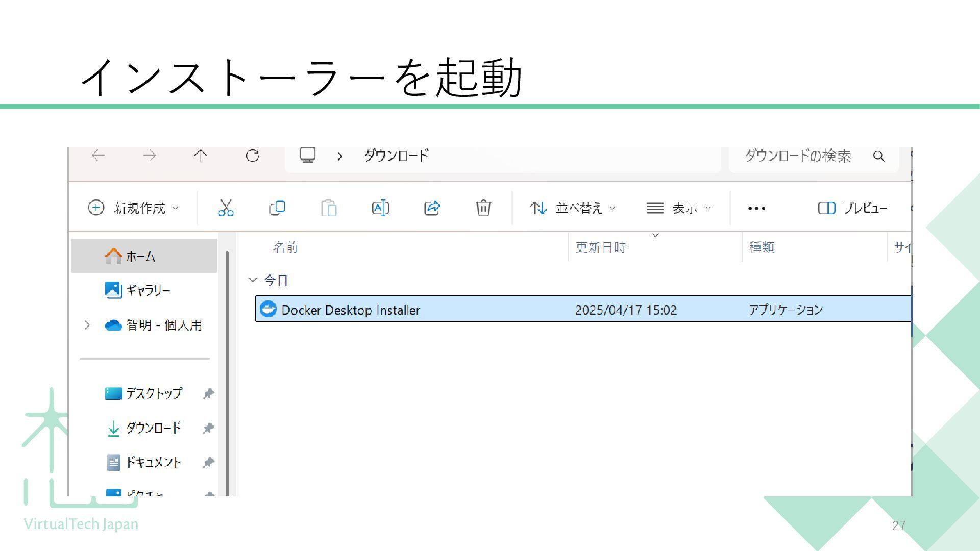Navigate back with left arrow
Screen dimensions: 980x551
[98, 156]
